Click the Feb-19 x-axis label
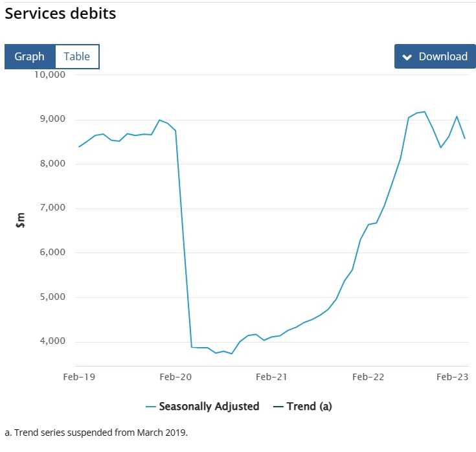Image resolution: width=476 pixels, height=452 pixels. [80, 377]
